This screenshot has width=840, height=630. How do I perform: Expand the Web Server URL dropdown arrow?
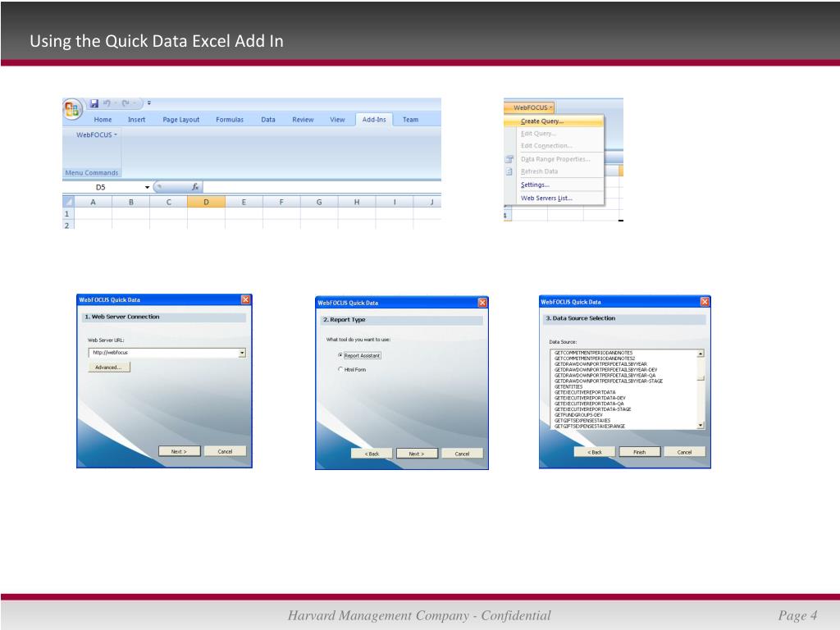coord(242,353)
